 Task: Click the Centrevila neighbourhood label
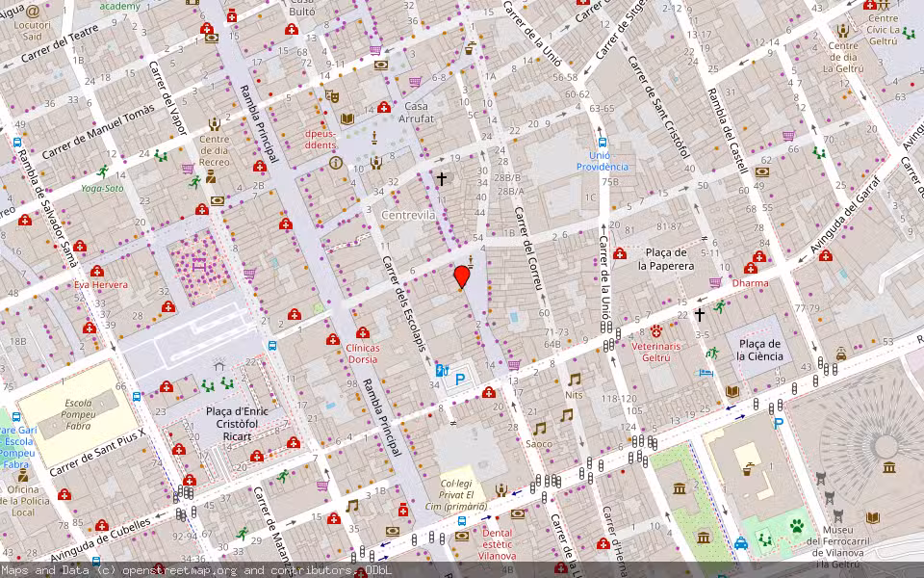click(x=408, y=215)
